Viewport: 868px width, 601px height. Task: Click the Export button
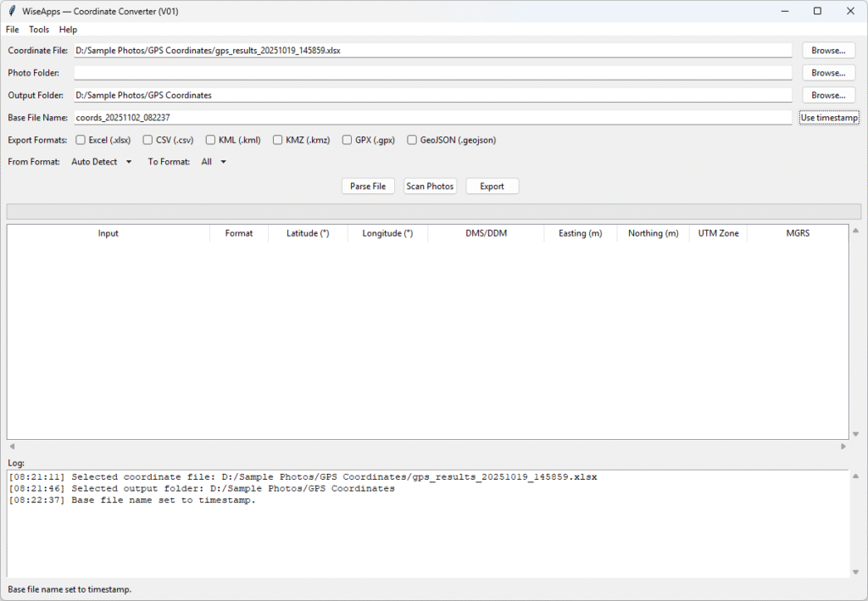492,186
